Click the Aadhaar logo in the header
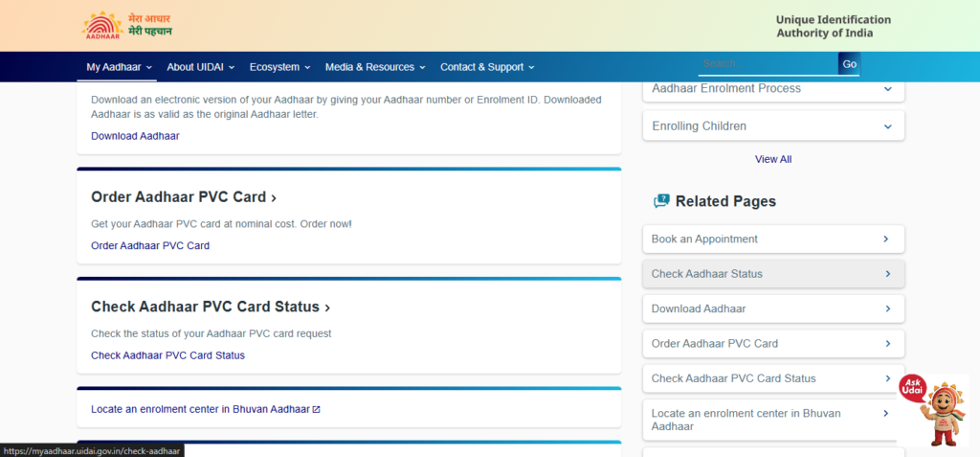The width and height of the screenshot is (980, 457). 127,26
